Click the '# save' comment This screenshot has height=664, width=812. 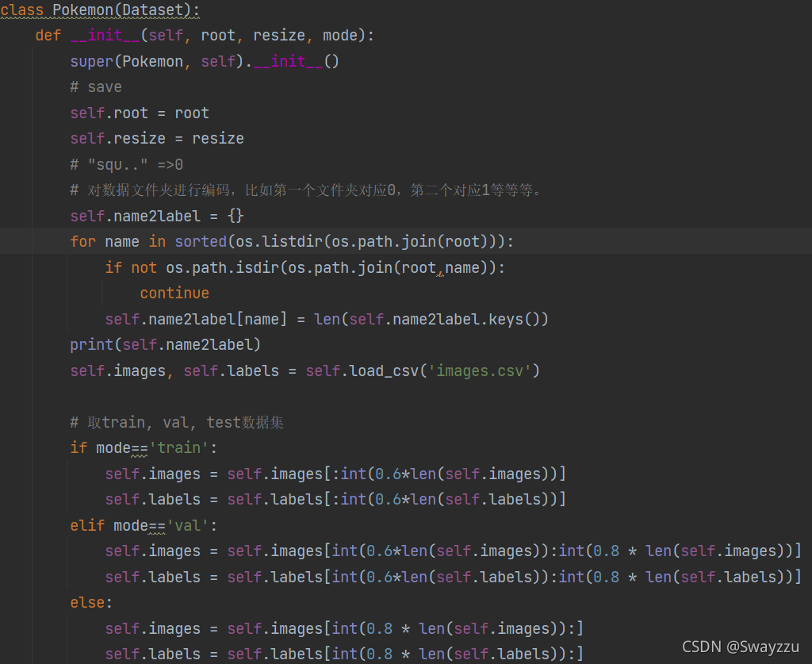96,87
